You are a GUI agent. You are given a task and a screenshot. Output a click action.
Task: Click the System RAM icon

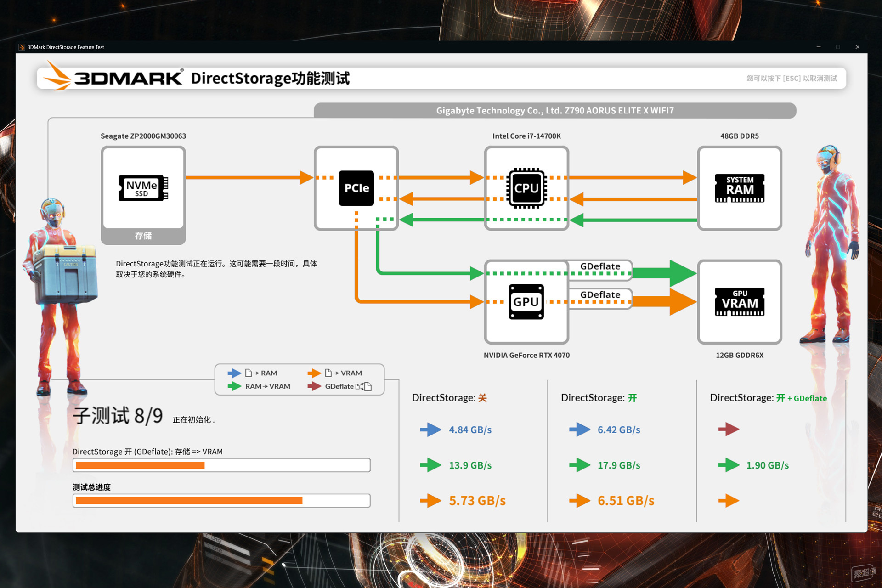[x=740, y=188]
